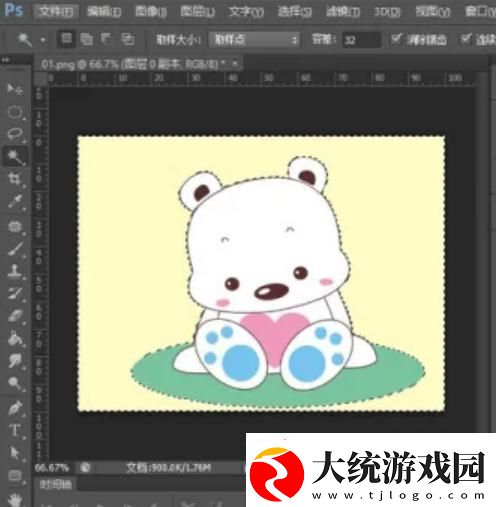This screenshot has height=507, width=496.
Task: Select the Spot Healing Brush tool
Action: (x=15, y=227)
